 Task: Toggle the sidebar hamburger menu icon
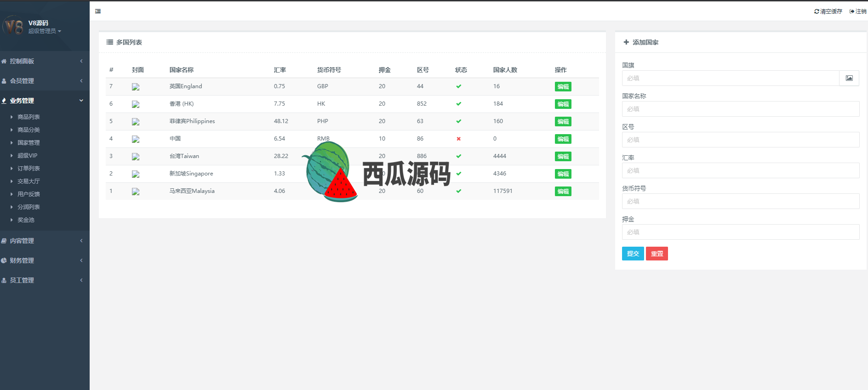tap(98, 11)
